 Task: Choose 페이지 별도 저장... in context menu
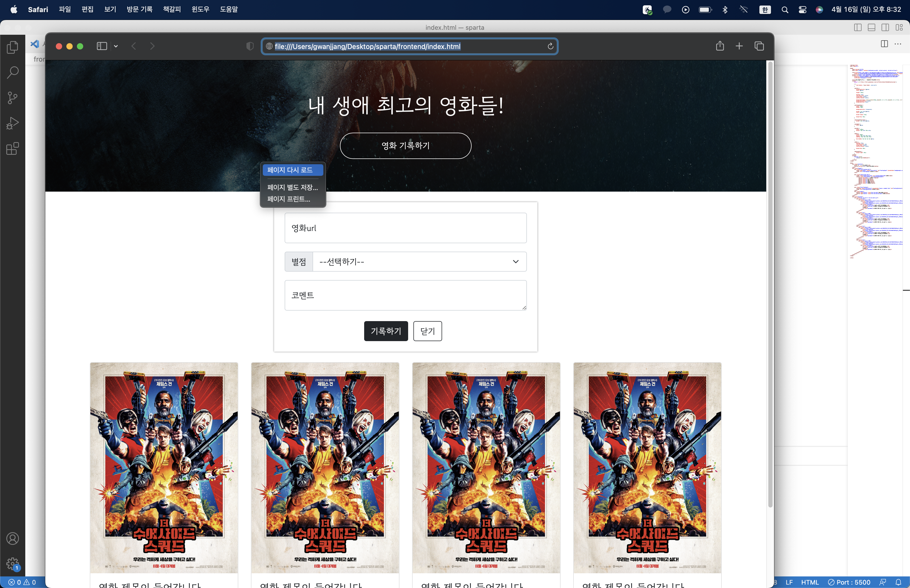pos(293,187)
